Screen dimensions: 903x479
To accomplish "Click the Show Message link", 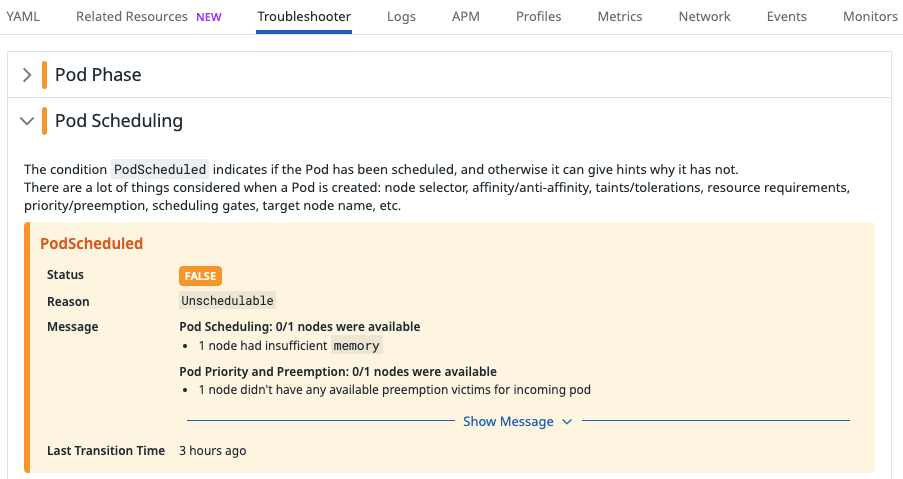I will pos(508,422).
